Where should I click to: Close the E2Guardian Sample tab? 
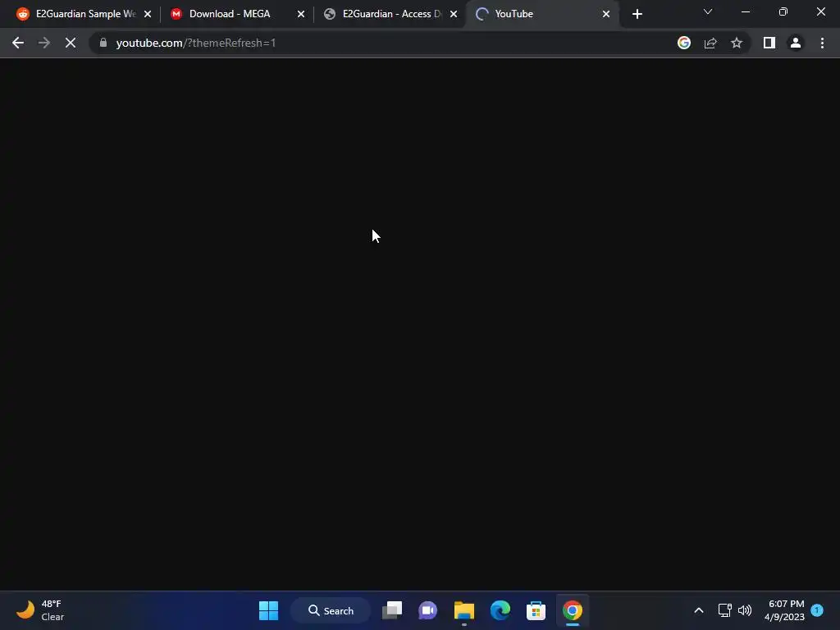point(148,14)
